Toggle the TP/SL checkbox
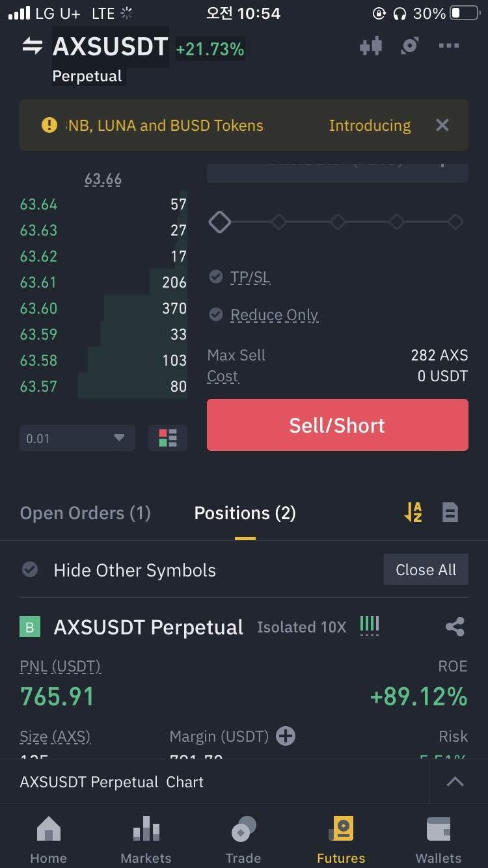The image size is (488, 868). (216, 277)
